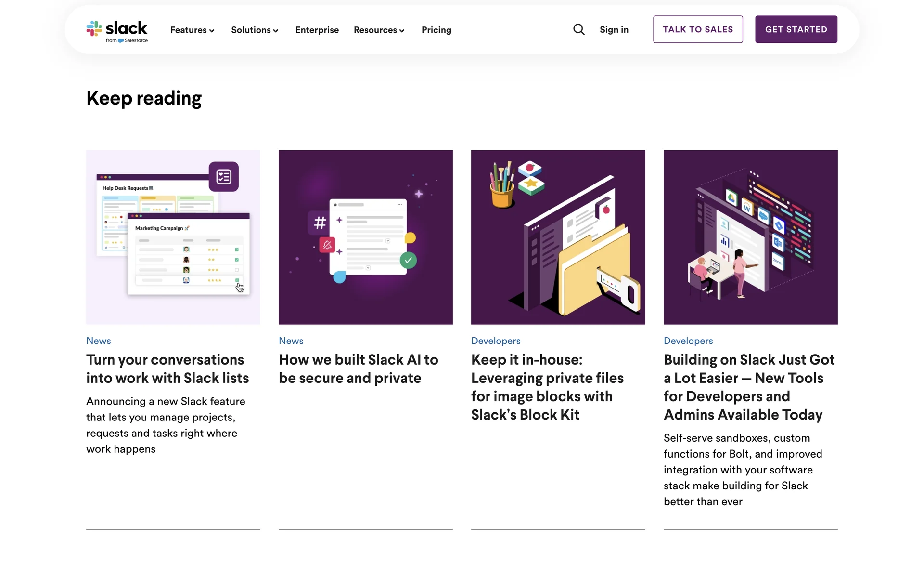Expand the Features dropdown menu

(x=192, y=30)
